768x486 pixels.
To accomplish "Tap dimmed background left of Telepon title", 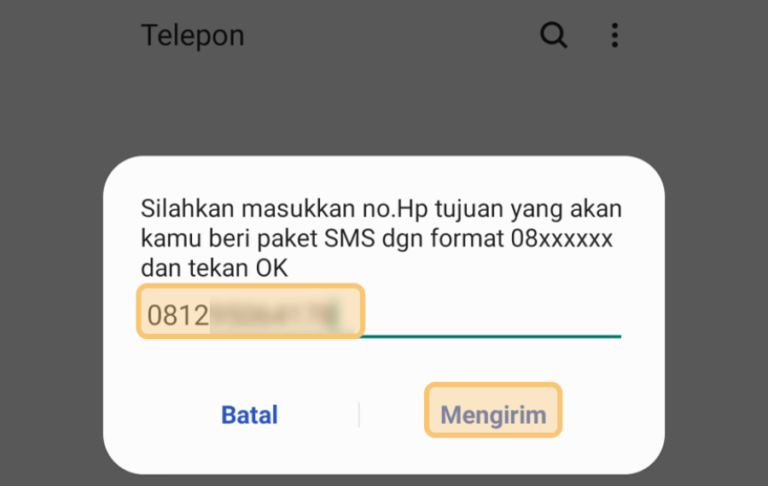I will coord(69,35).
